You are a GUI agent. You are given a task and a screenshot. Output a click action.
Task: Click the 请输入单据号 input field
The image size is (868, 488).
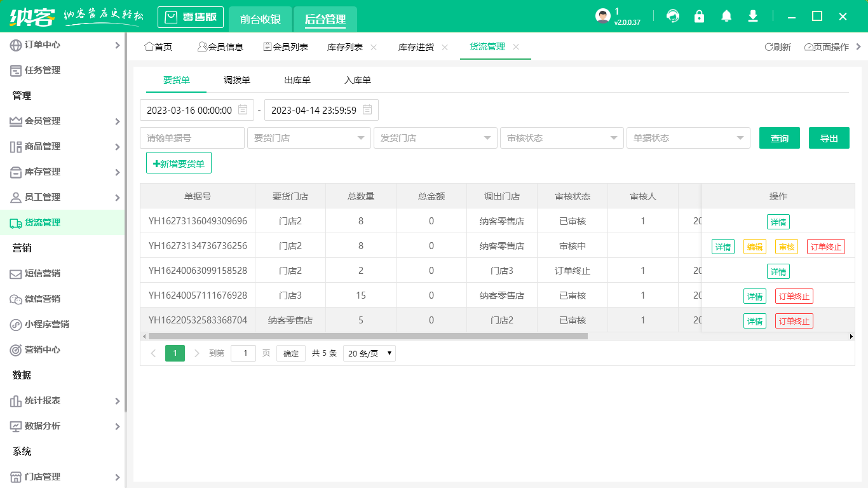point(192,137)
